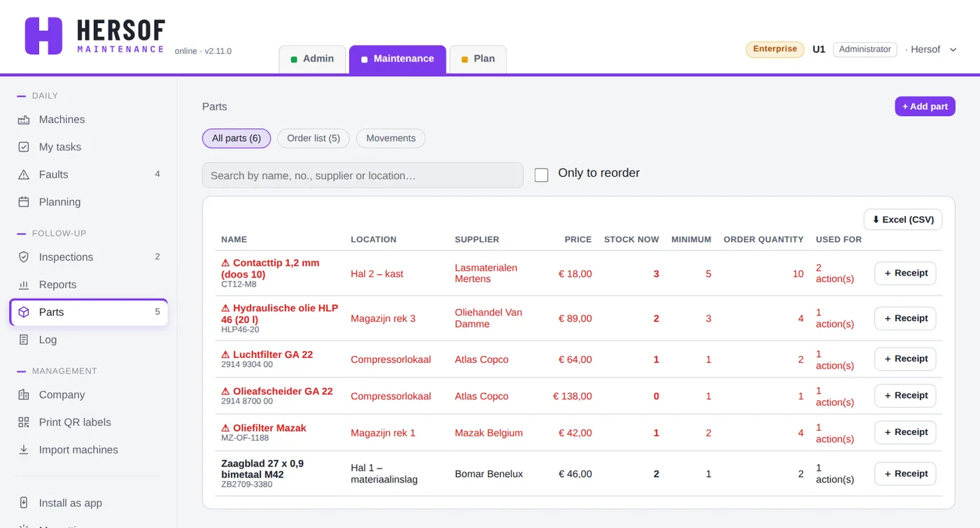Click Receipt for Oliefilter Mazak
The image size is (980, 528).
point(905,432)
